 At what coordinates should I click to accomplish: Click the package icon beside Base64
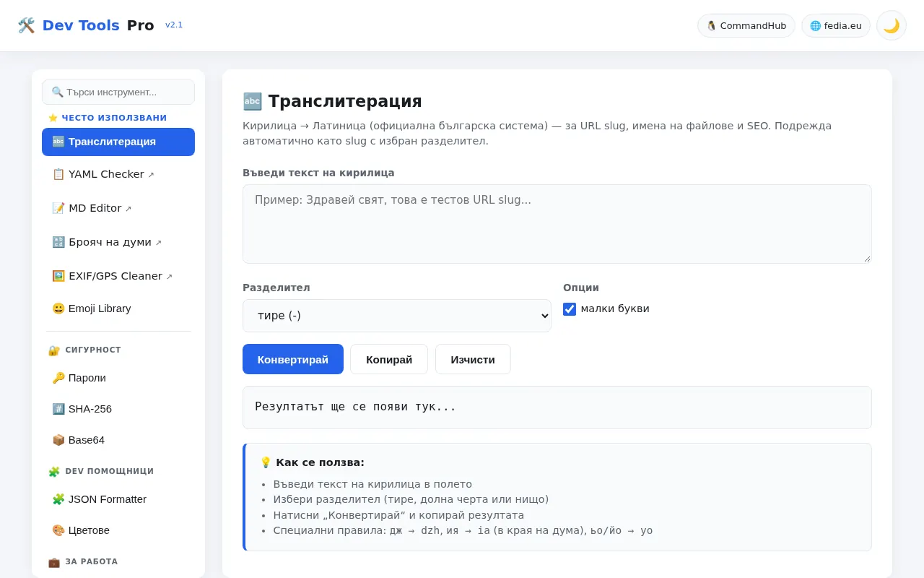58,440
